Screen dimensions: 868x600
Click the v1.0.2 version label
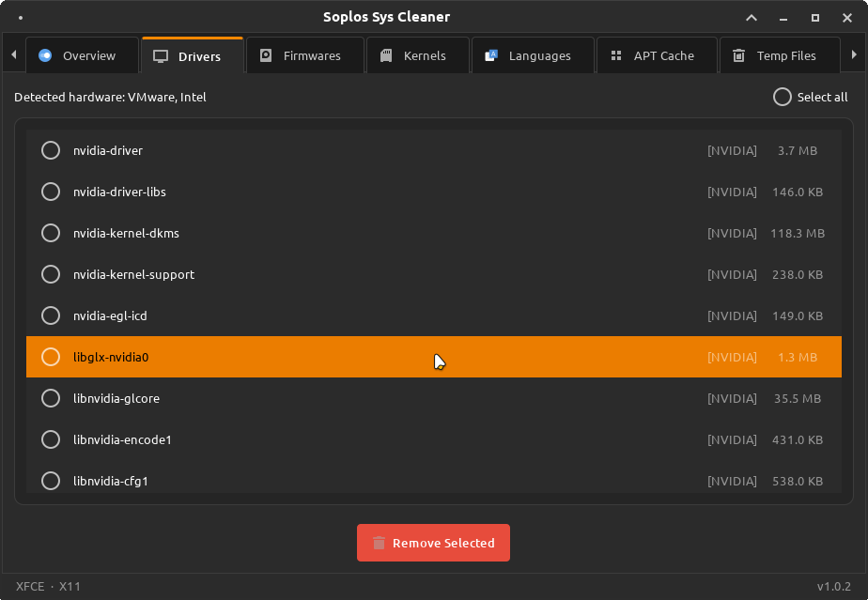(833, 586)
